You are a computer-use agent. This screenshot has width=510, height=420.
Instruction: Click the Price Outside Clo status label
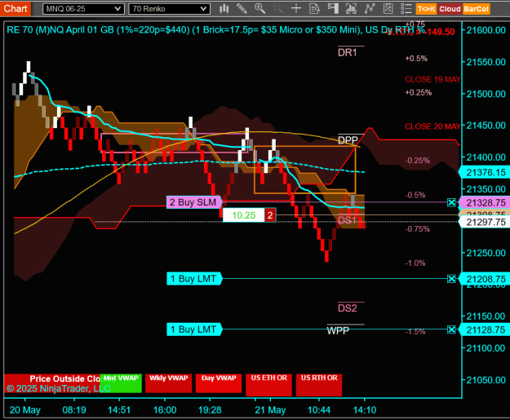[x=65, y=378]
